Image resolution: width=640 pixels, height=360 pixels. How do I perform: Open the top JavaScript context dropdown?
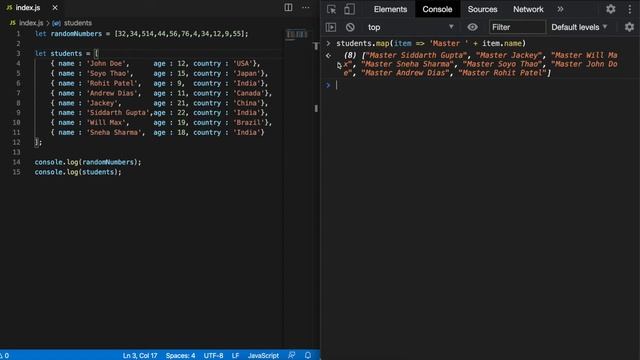tap(410, 27)
